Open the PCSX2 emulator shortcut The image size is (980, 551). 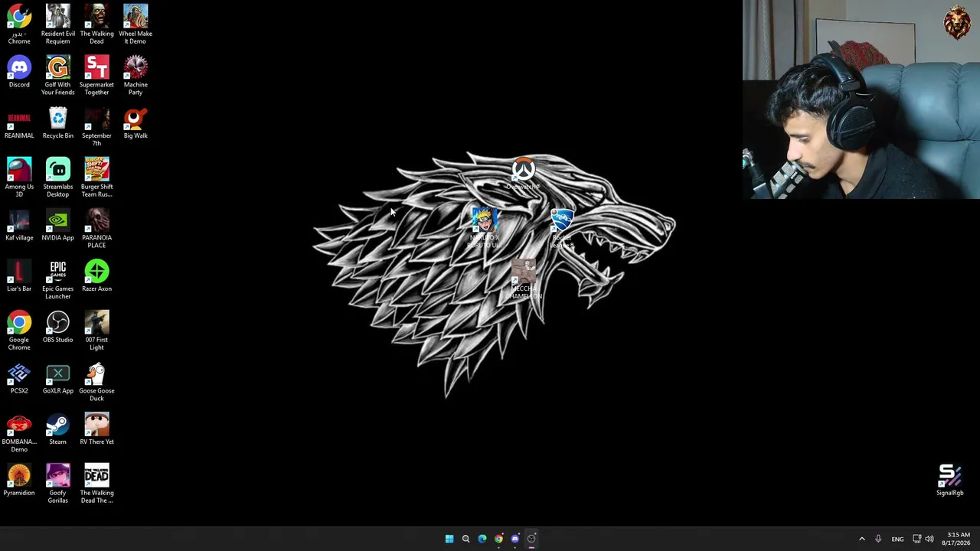click(x=19, y=378)
